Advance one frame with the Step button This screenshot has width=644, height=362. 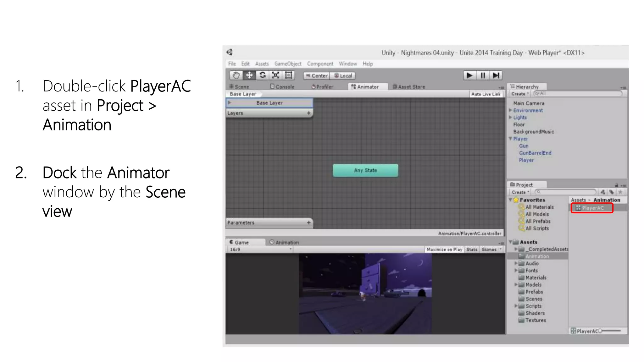496,75
